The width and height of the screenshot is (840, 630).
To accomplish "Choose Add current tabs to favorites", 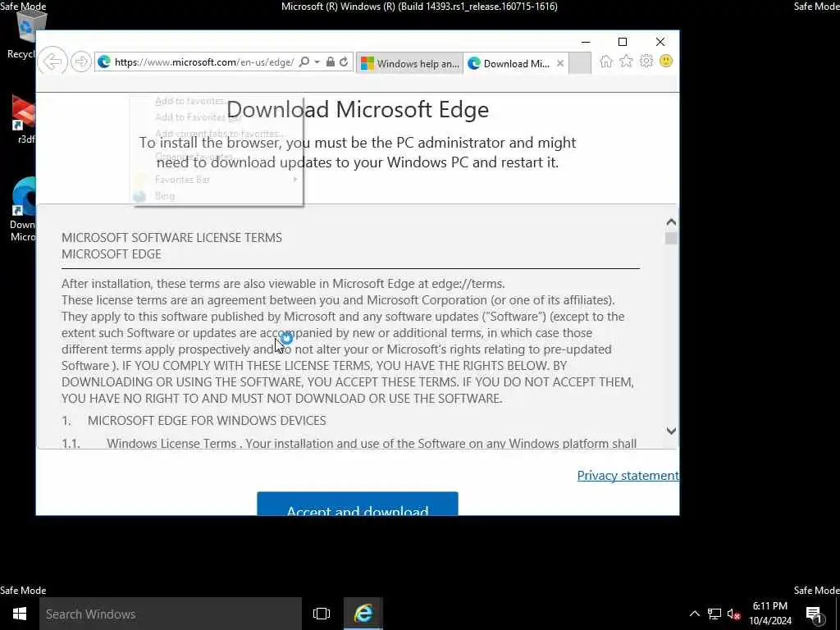I will click(218, 134).
